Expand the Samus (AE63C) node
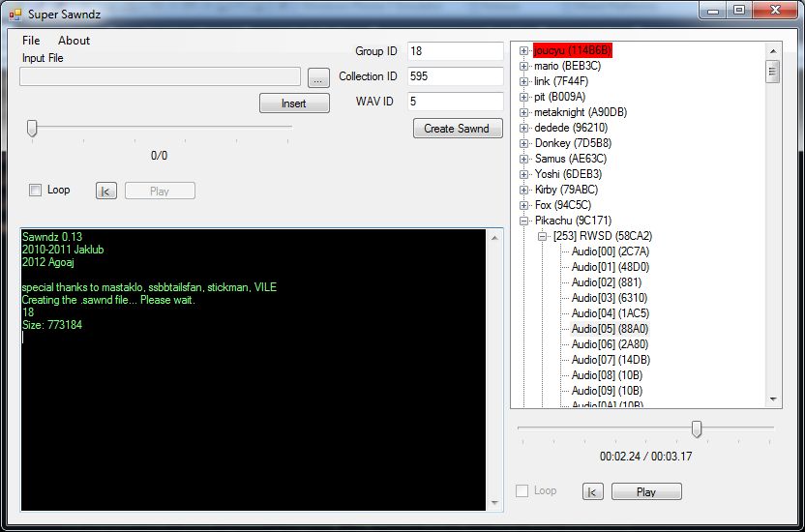This screenshot has width=805, height=532. [x=523, y=159]
